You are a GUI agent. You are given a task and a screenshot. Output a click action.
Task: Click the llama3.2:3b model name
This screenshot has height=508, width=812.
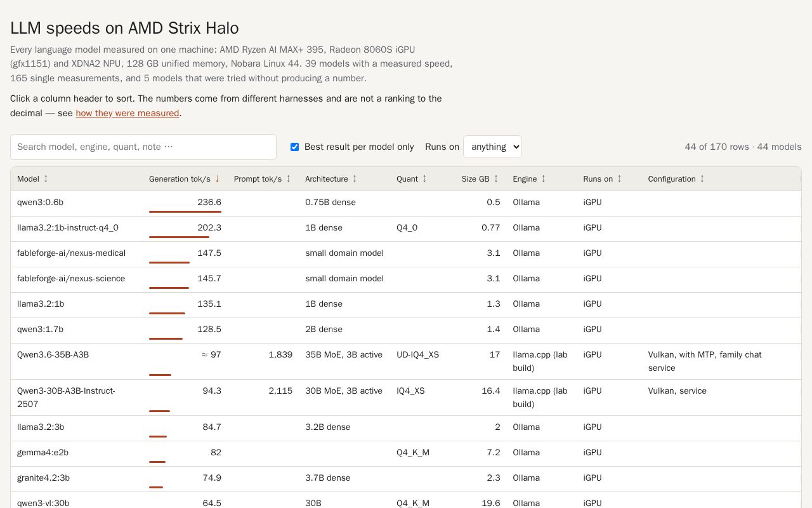41,427
